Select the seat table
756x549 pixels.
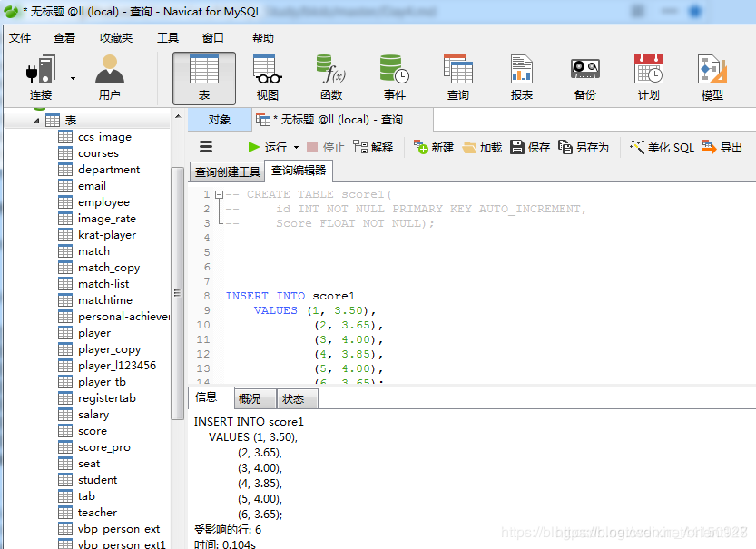click(x=89, y=464)
